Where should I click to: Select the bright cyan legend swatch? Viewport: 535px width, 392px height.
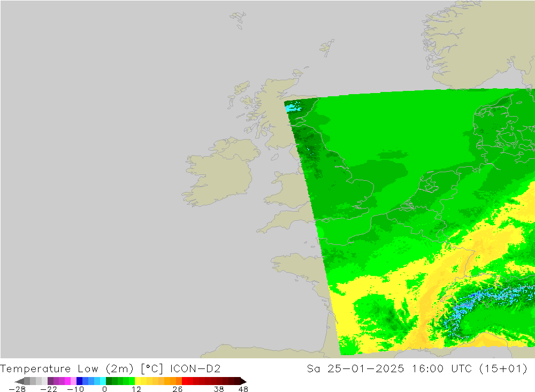pyautogui.click(x=103, y=381)
